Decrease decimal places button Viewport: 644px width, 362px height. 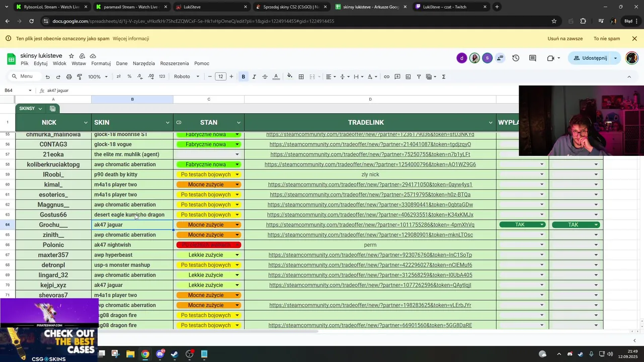(x=140, y=76)
